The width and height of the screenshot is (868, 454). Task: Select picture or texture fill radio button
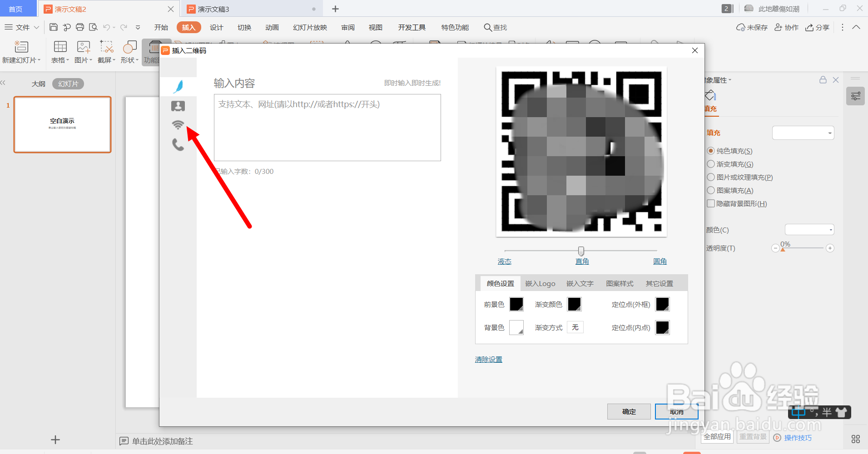pyautogui.click(x=711, y=177)
